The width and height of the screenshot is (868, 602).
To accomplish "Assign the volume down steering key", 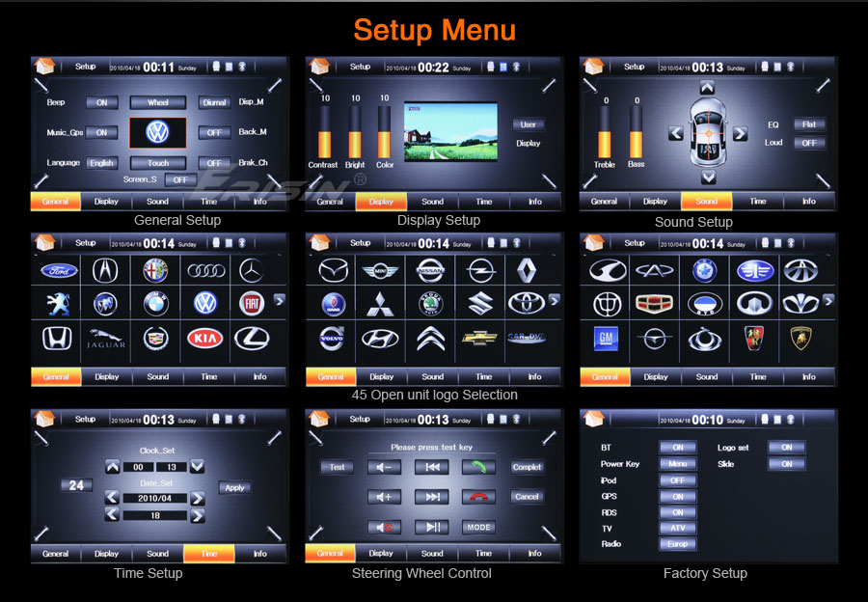I will click(384, 467).
